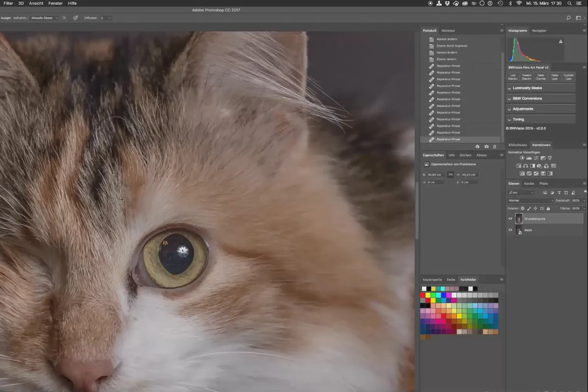Screen dimensions: 588x392
Task: Toggle layer filtering on/off switch
Action: tap(586, 192)
